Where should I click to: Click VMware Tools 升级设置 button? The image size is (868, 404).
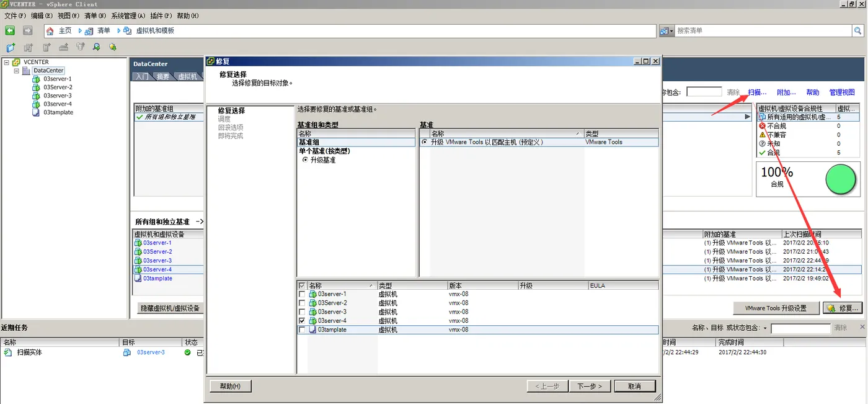pyautogui.click(x=776, y=308)
